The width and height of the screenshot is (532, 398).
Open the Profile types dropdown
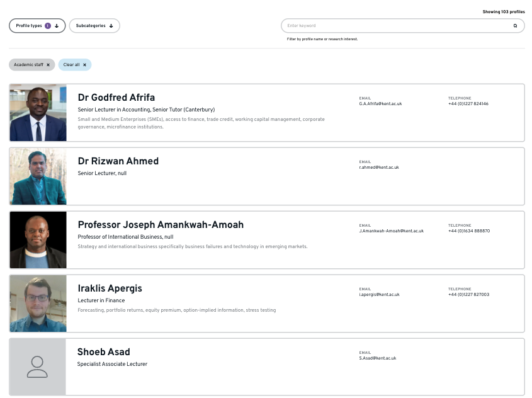37,26
